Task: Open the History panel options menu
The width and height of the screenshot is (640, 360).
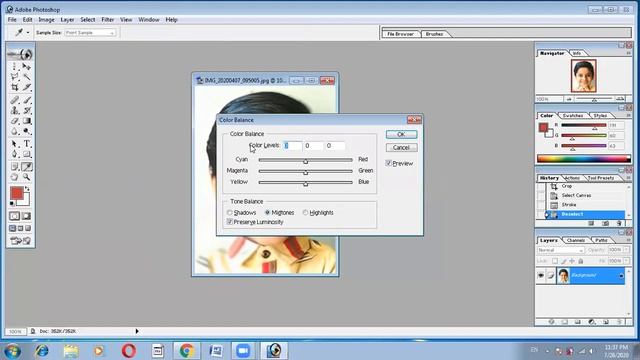Action: coord(628,178)
